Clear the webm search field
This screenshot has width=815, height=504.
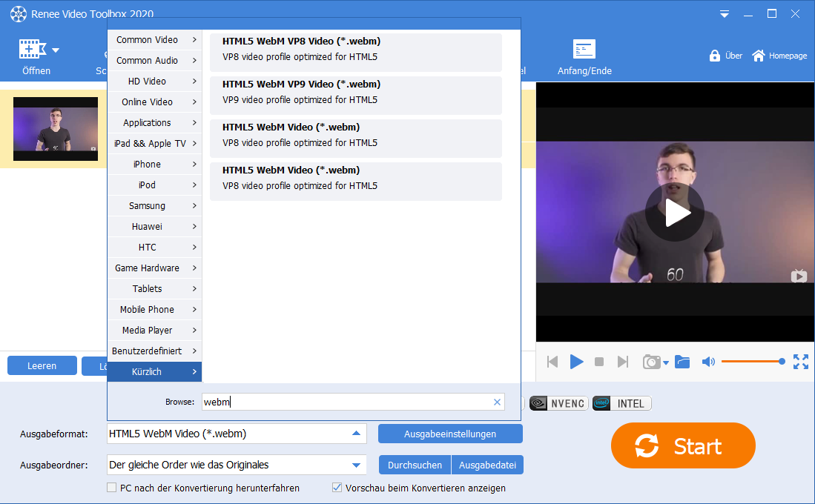click(x=497, y=402)
